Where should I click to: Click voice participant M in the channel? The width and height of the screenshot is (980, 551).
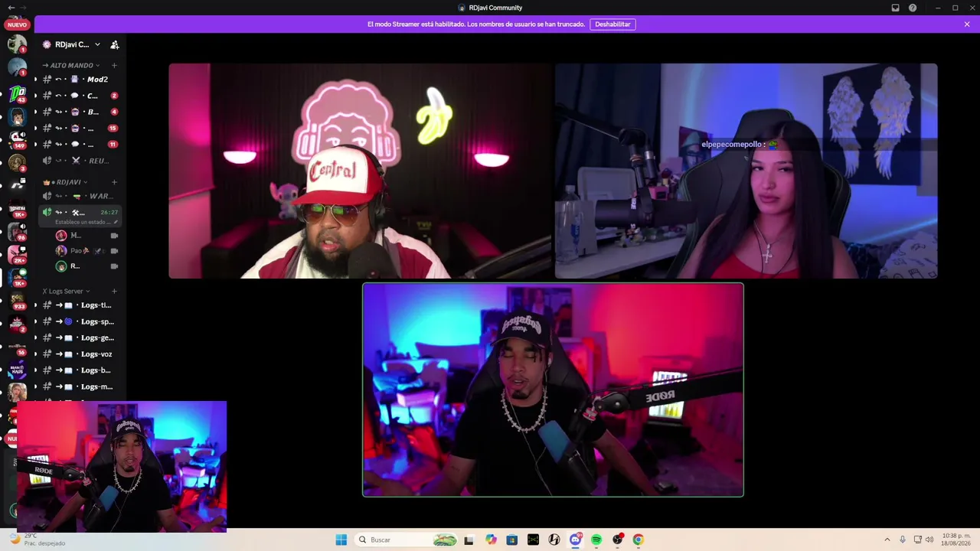[x=87, y=235]
